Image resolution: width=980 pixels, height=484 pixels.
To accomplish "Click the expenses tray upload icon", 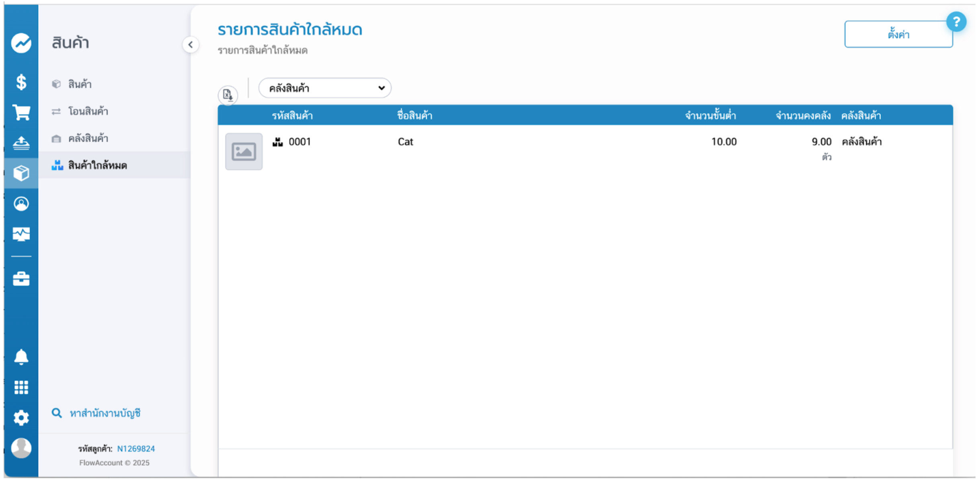I will (x=21, y=143).
